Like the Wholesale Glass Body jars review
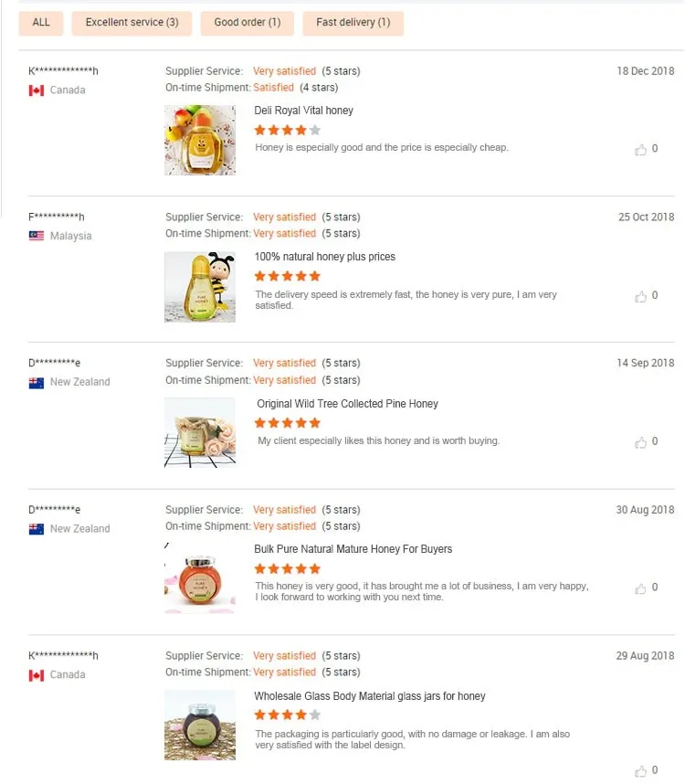685x784 pixels. coord(641,771)
